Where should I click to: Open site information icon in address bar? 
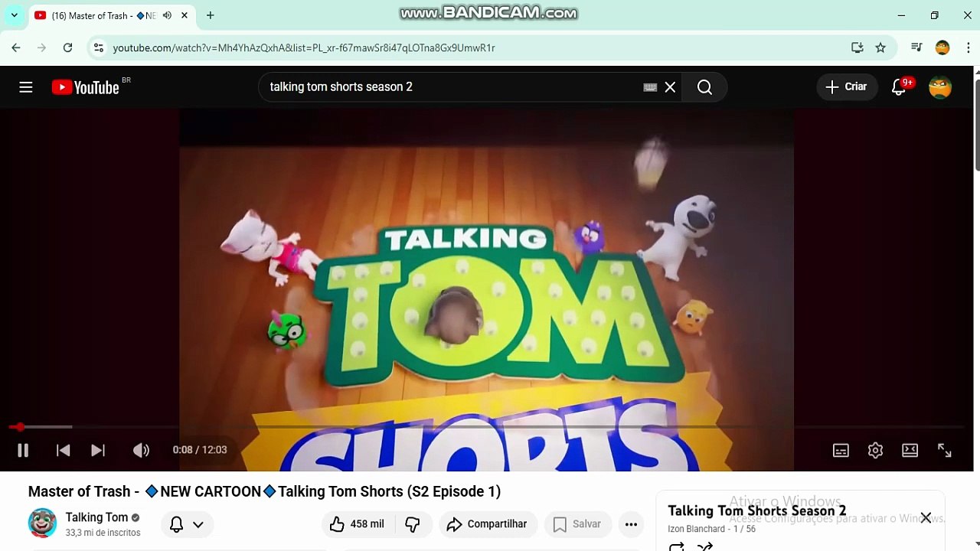(x=98, y=47)
